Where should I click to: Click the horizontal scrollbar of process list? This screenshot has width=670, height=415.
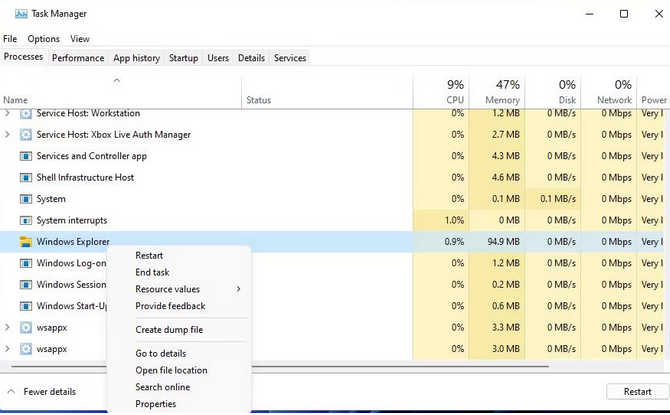point(280,366)
